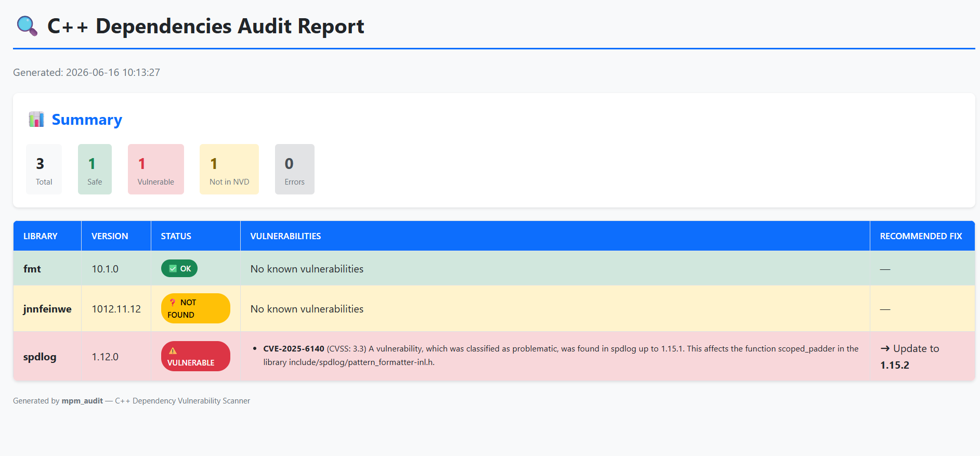Click the spdlog library name
Screen dimensions: 980x456
click(x=40, y=357)
